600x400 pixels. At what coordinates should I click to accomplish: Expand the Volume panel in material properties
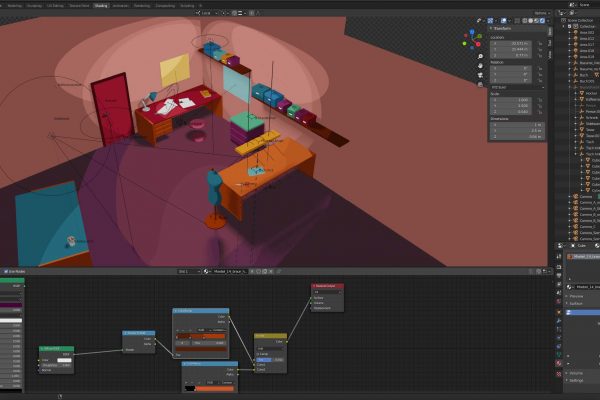point(575,371)
